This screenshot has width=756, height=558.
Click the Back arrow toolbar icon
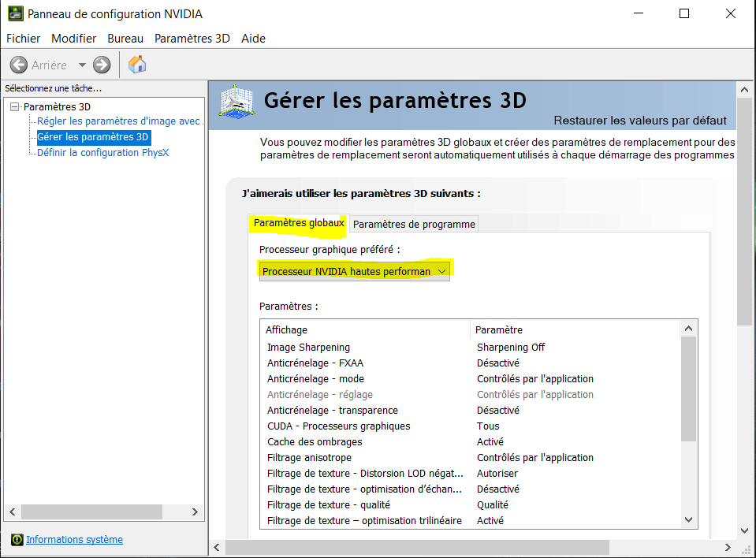pyautogui.click(x=19, y=65)
